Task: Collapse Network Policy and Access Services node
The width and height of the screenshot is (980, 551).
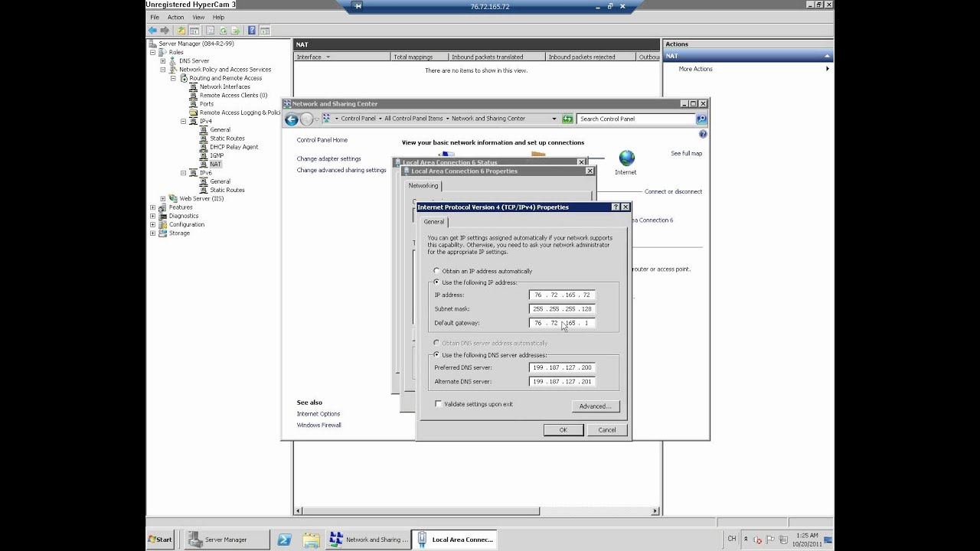Action: click(162, 70)
